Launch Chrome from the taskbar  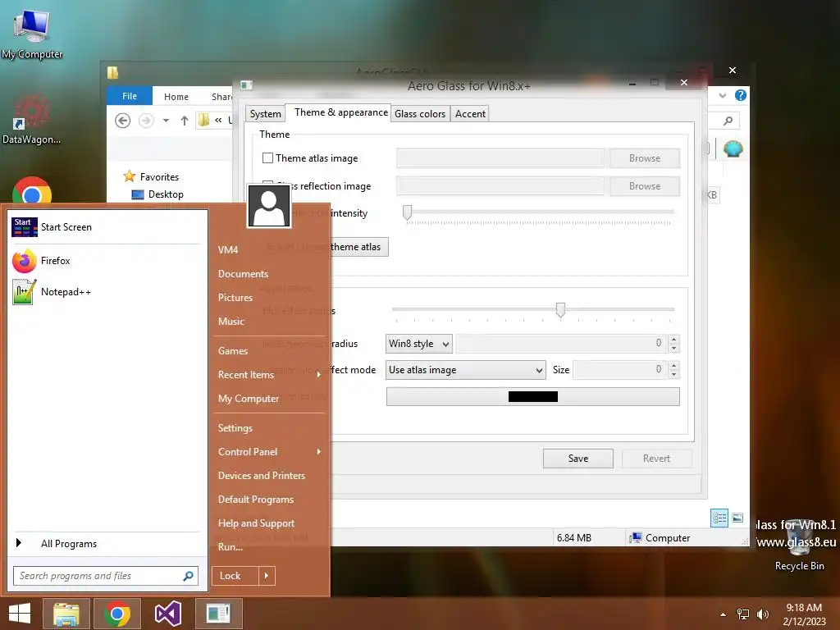click(117, 614)
